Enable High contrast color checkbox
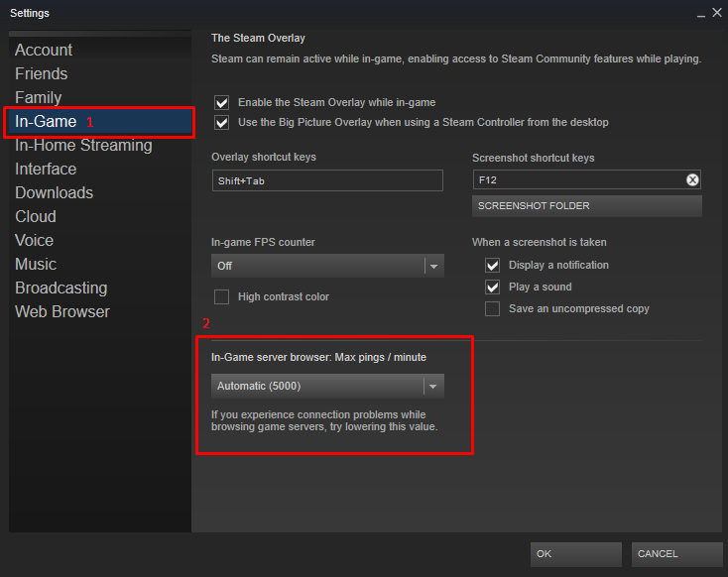Screen dimensions: 728x577 click(221, 296)
